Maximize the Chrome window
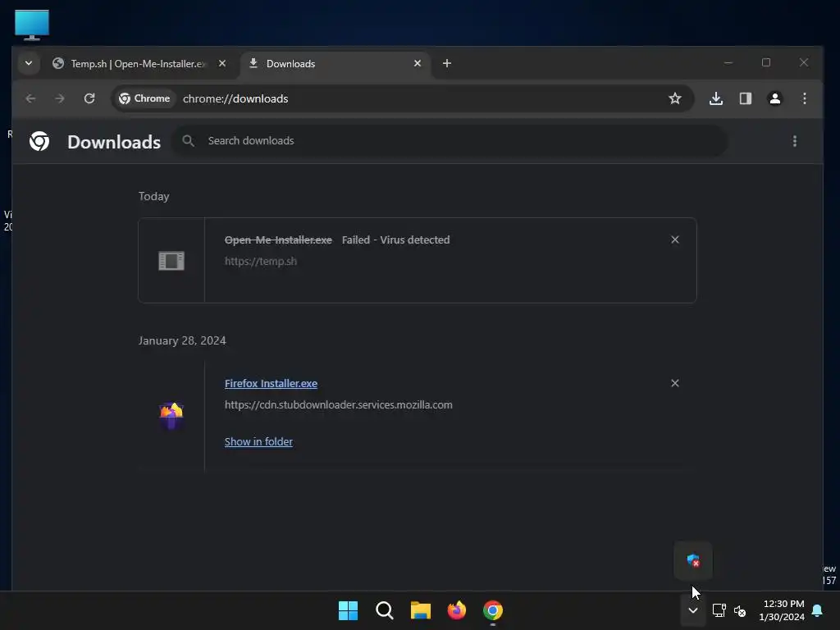840x630 pixels. tap(766, 62)
